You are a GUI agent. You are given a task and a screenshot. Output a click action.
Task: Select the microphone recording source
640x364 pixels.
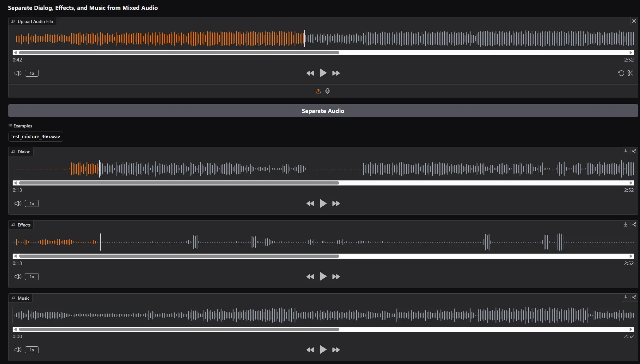328,91
